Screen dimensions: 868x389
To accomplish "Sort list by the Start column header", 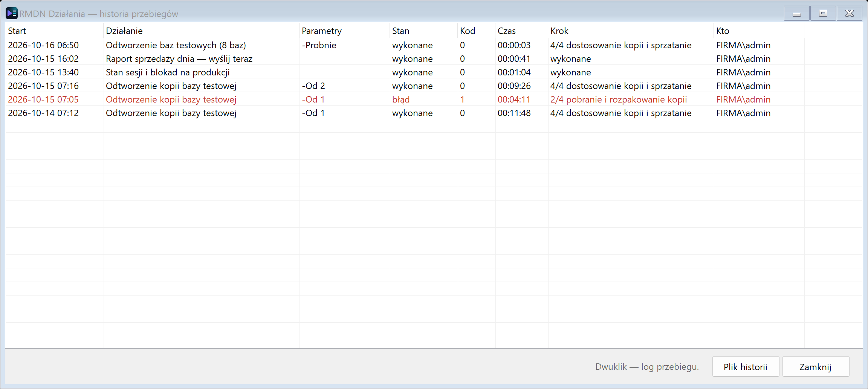I will point(54,31).
